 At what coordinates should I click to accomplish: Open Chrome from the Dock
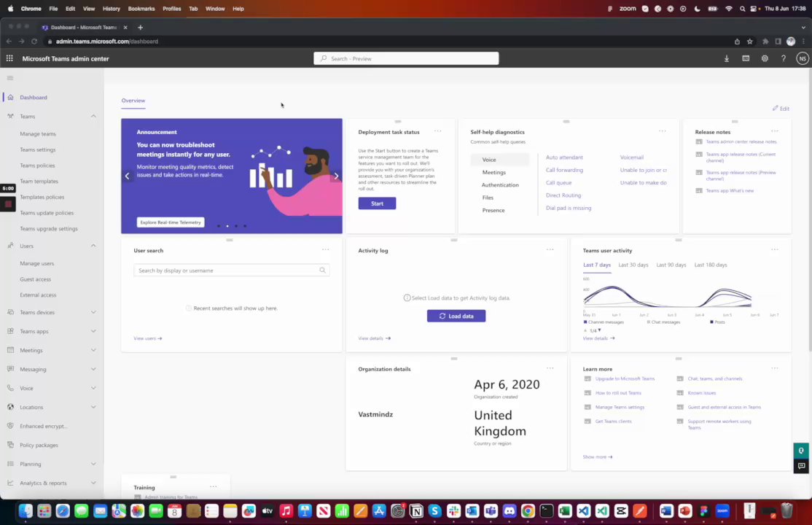click(528, 511)
